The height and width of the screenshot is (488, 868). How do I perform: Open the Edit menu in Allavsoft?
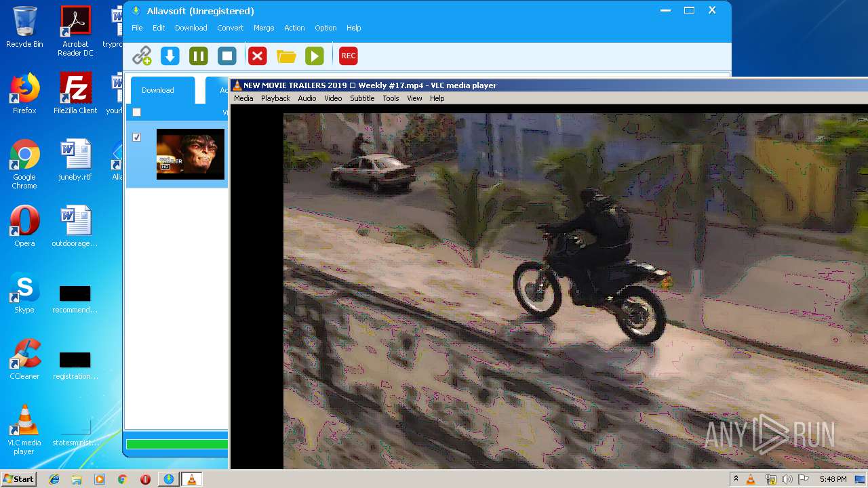(x=159, y=28)
